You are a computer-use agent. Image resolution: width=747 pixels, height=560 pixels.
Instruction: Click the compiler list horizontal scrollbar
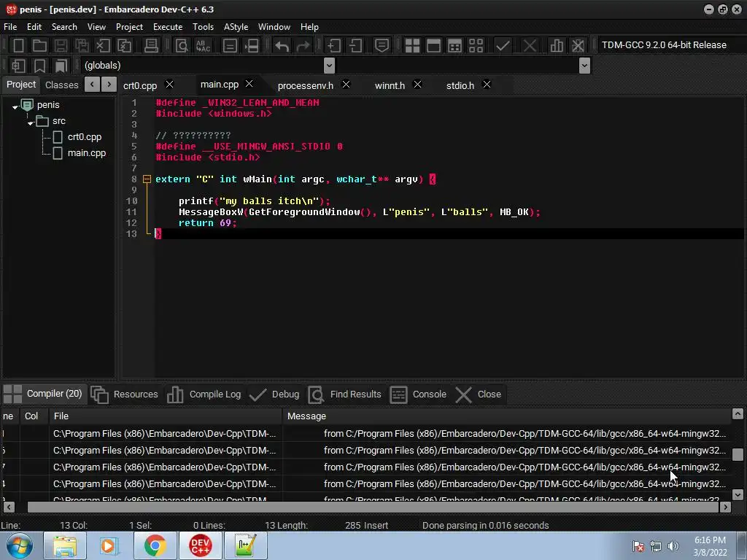(x=373, y=507)
